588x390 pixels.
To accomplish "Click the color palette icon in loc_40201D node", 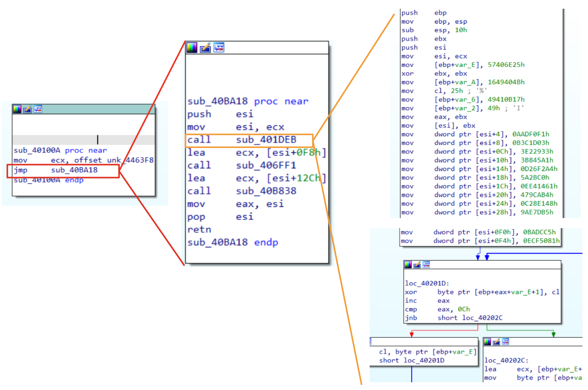I will click(408, 265).
